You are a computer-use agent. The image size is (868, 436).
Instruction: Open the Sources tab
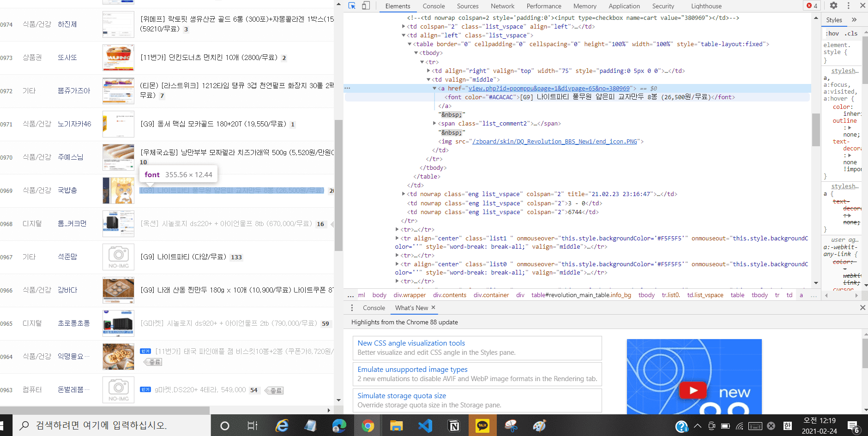[468, 6]
